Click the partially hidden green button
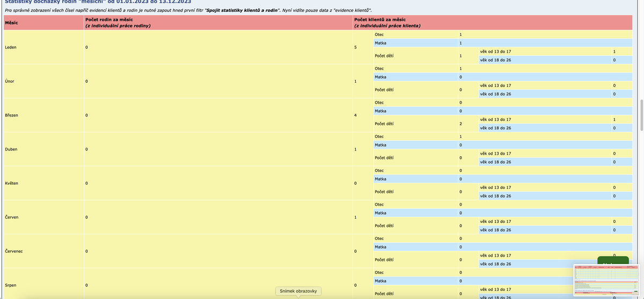 coord(612,260)
